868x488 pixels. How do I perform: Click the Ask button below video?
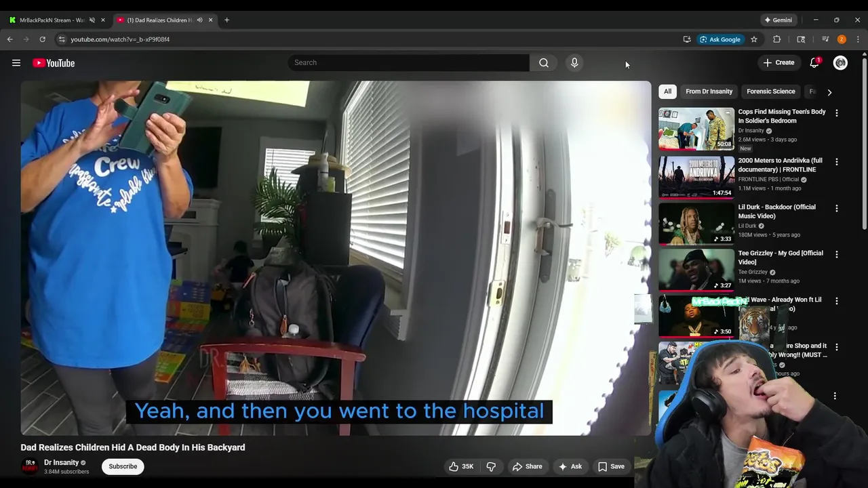coord(570,466)
